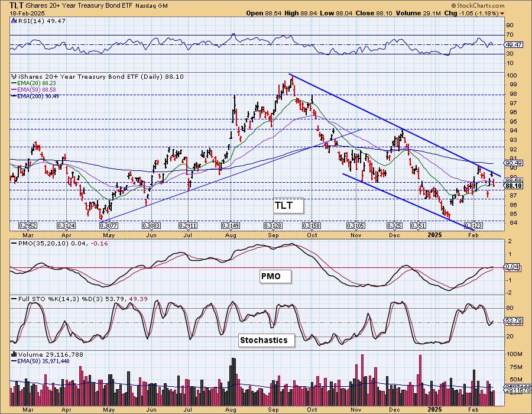Click the 53.79 stochastic tag on the right axis

point(514,321)
